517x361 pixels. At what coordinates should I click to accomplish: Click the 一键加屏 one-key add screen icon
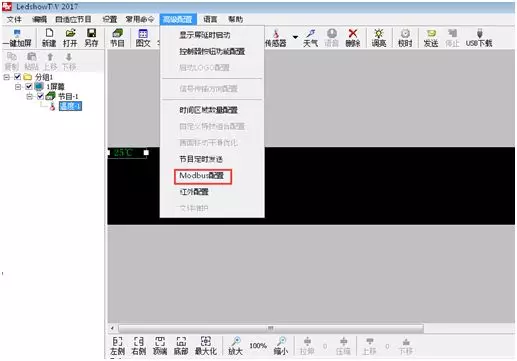click(17, 38)
